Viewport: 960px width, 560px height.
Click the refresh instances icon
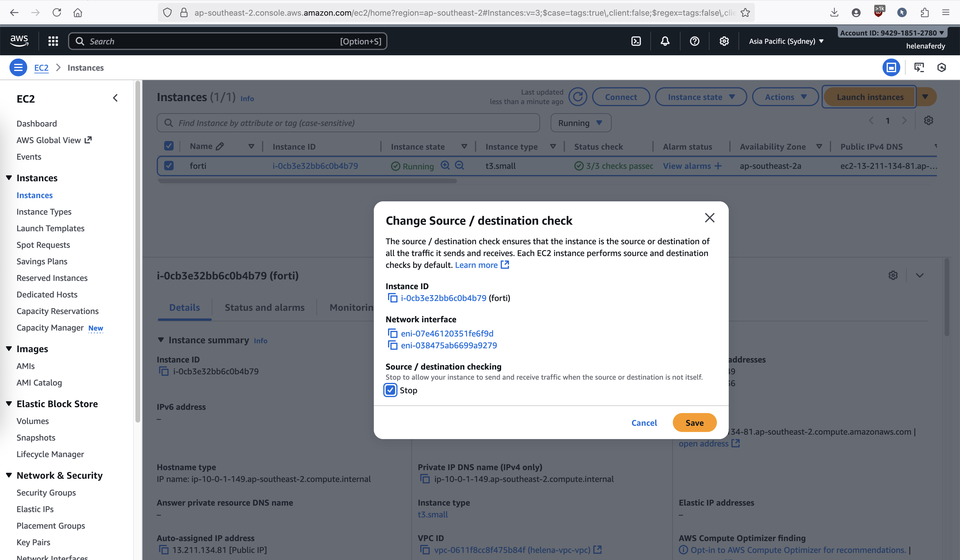(578, 97)
